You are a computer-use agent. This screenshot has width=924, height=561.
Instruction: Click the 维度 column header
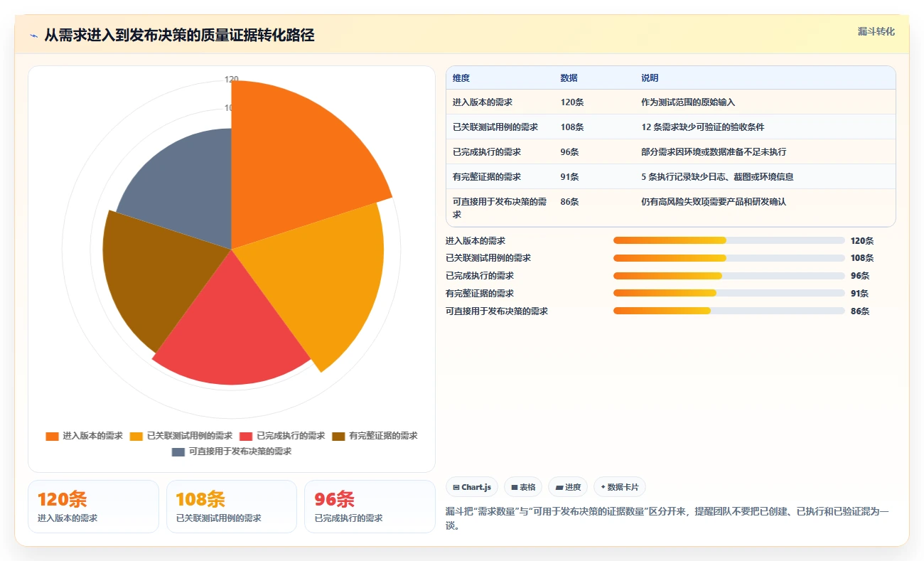461,78
